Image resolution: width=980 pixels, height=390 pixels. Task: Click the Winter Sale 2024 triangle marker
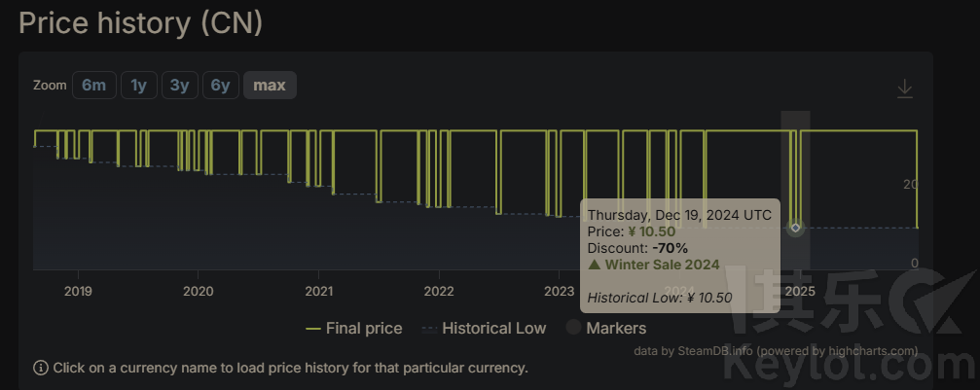[595, 265]
